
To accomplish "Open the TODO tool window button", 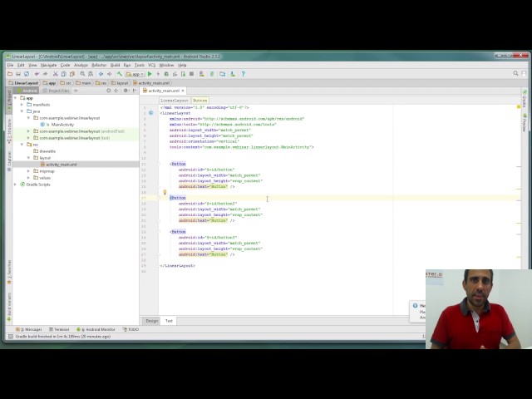I will point(131,329).
